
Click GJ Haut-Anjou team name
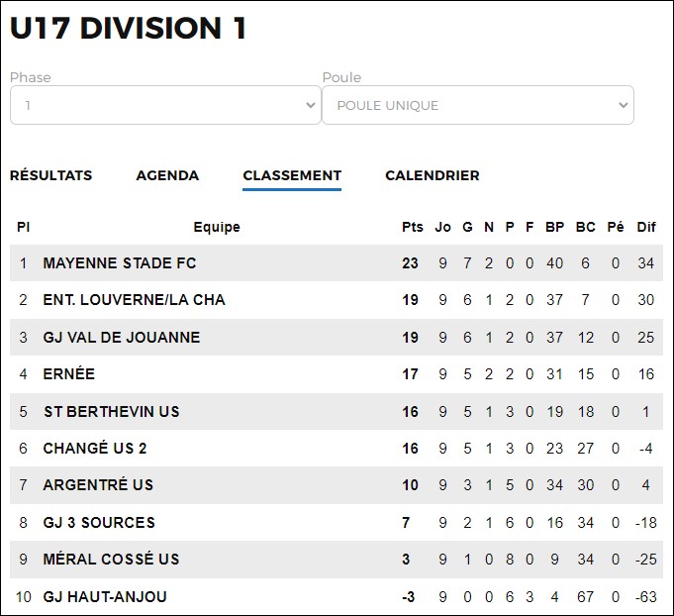(x=105, y=597)
